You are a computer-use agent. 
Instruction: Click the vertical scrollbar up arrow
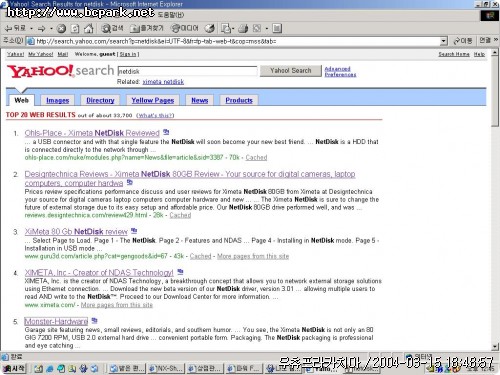coord(495,53)
